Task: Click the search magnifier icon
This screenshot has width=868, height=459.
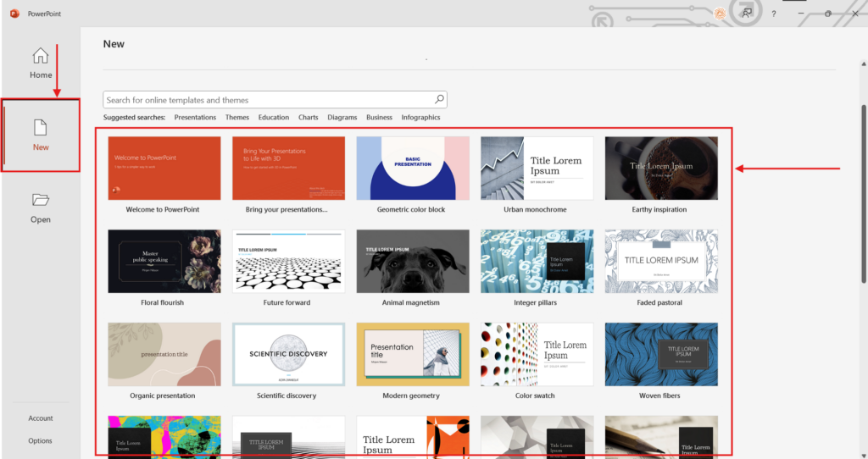Action: tap(439, 100)
